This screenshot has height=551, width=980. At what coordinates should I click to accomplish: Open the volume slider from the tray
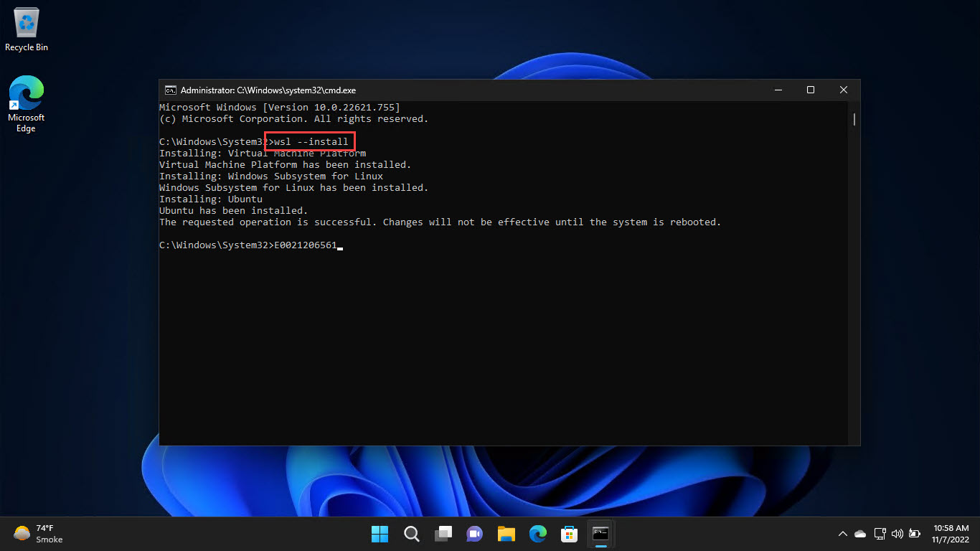(897, 534)
